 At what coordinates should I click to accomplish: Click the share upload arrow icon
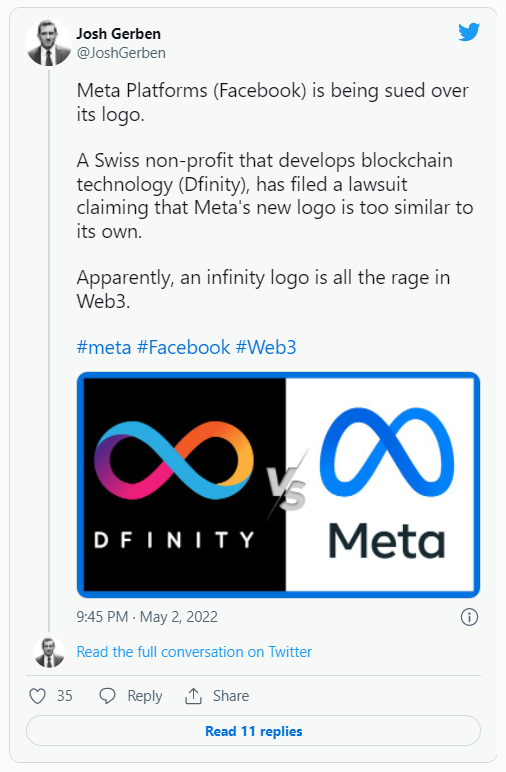pyautogui.click(x=193, y=696)
